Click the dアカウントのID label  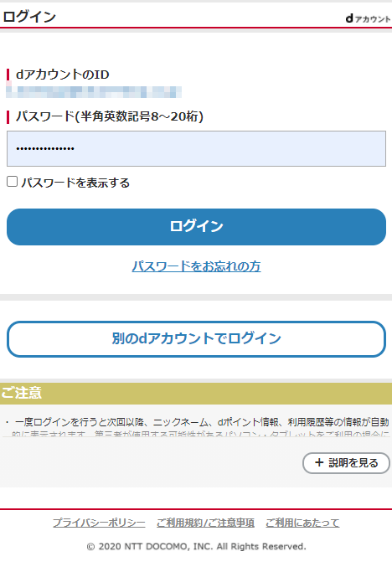62,75
